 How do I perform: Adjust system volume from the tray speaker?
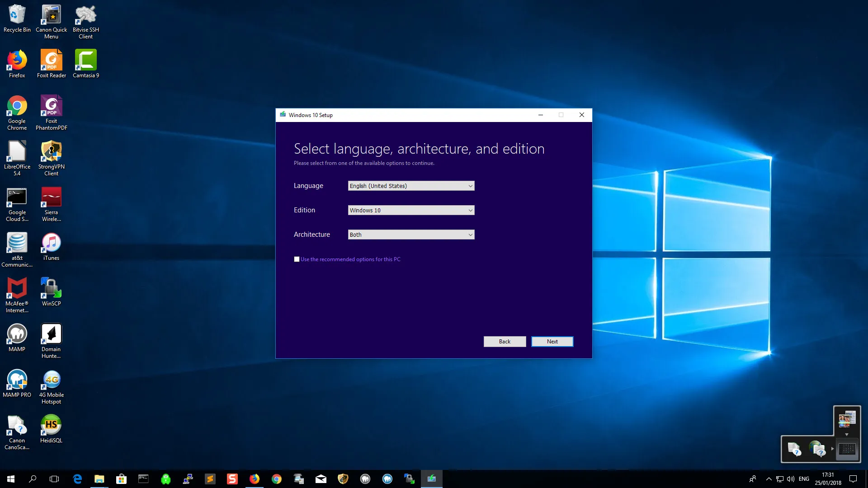click(790, 479)
